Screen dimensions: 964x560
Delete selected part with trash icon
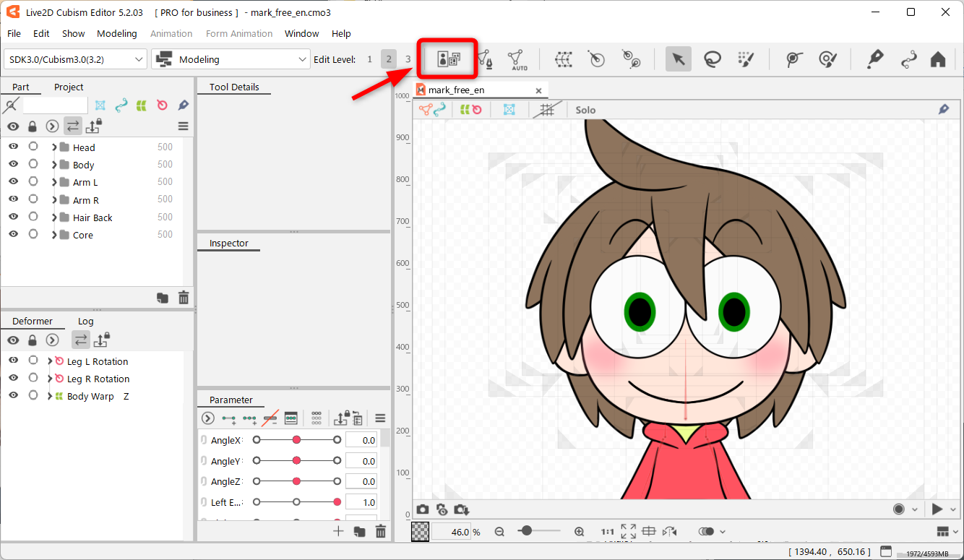(x=184, y=298)
